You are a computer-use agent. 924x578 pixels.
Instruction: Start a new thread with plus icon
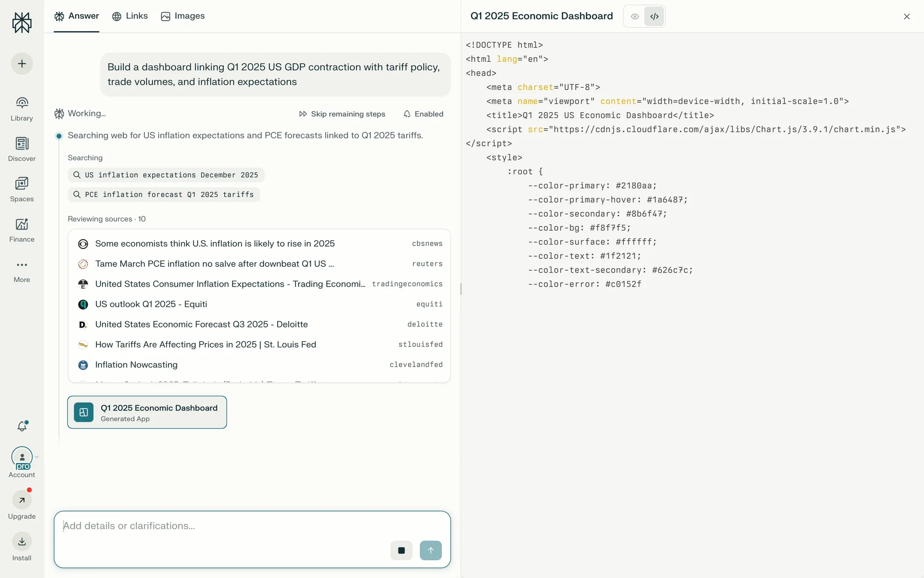[x=22, y=64]
